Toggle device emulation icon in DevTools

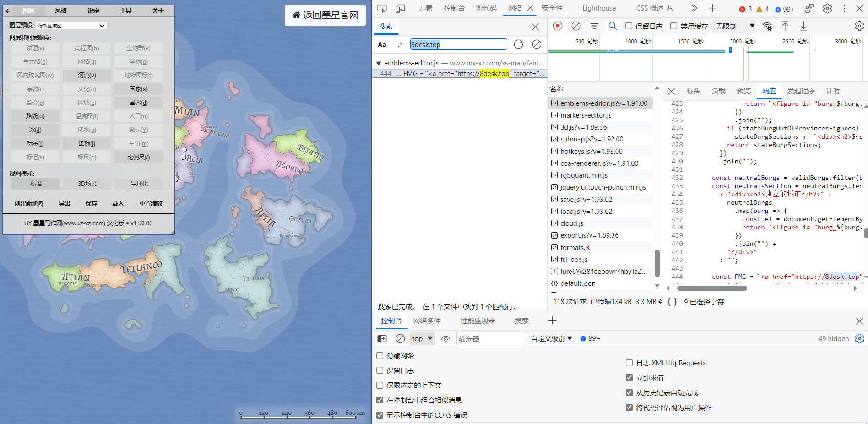400,8
